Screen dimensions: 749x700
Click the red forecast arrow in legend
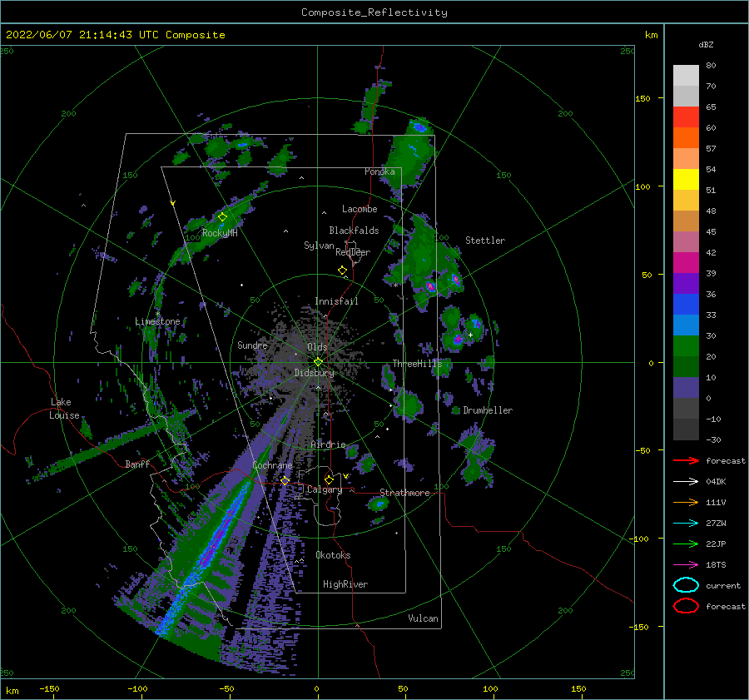(686, 460)
